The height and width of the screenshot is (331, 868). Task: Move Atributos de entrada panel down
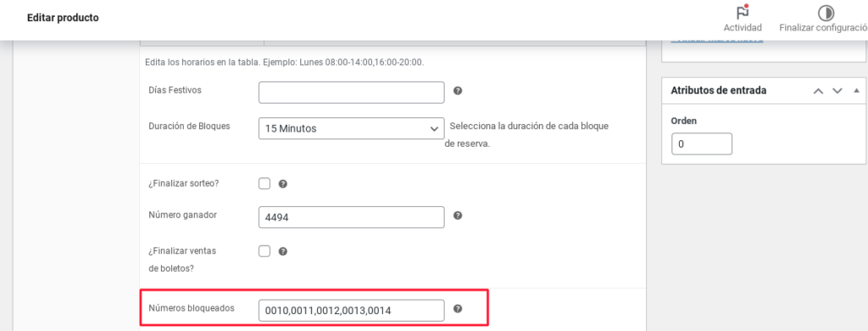[837, 91]
